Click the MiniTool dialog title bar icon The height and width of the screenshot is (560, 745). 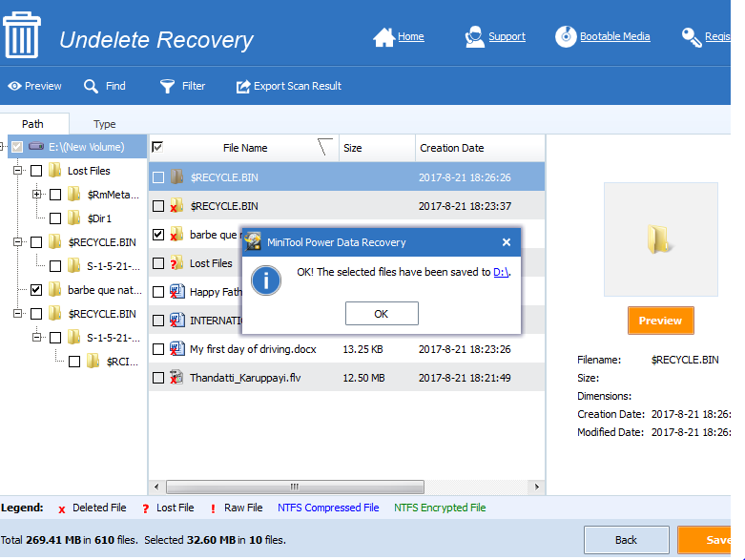tap(253, 241)
